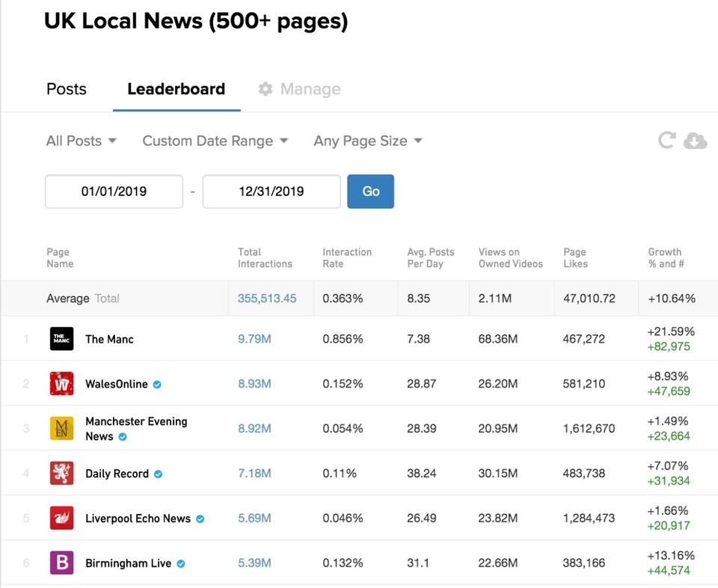Click Birmingham Live's 5.39M interactions
Image resolution: width=718 pixels, height=588 pixels.
tap(254, 563)
